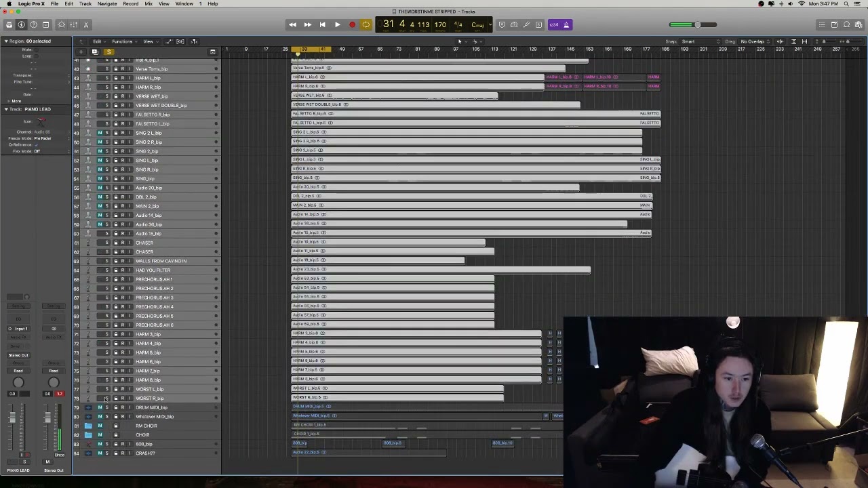Open the Loop Browser icon
Image resolution: width=868 pixels, height=488 pixels.
(x=846, y=24)
